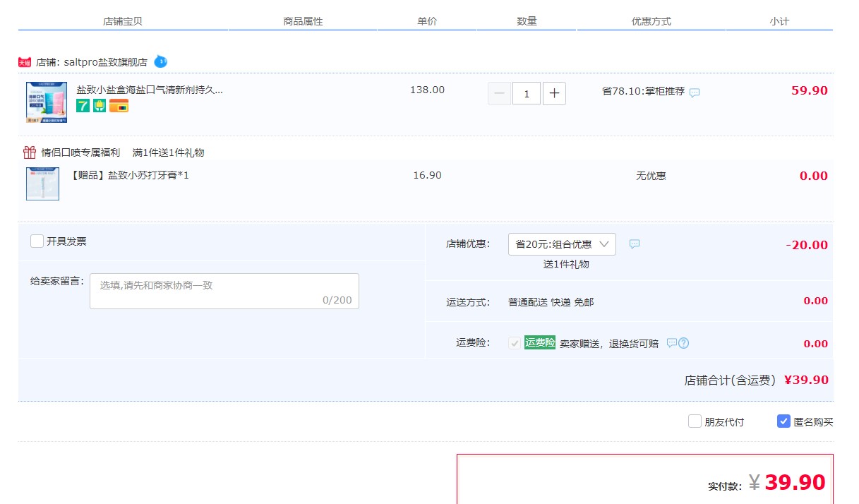Increase quantity with the plus button
The height and width of the screenshot is (504, 859).
554,93
